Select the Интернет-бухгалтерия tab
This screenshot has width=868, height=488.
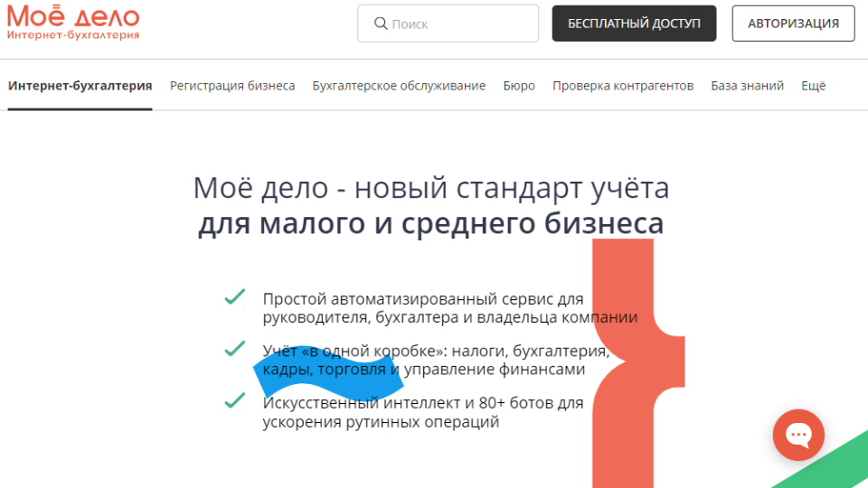pyautogui.click(x=80, y=86)
